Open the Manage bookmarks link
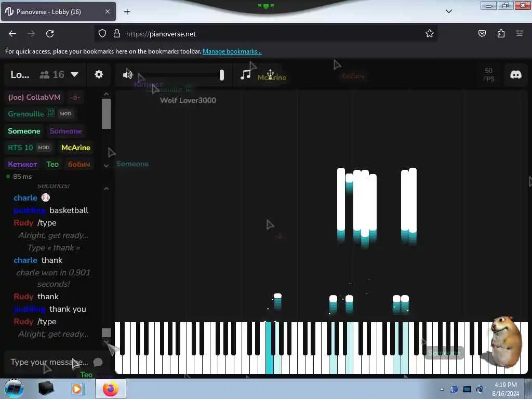The height and width of the screenshot is (399, 532). [232, 51]
